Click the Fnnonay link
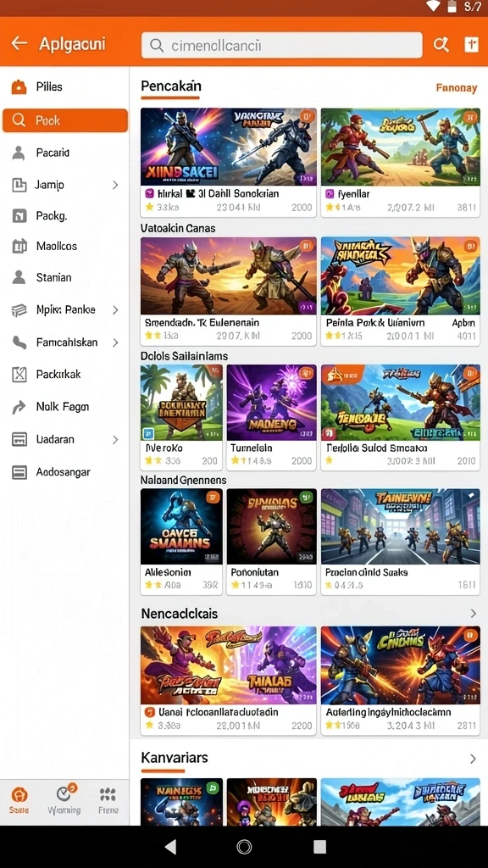The height and width of the screenshot is (868, 488). tap(457, 87)
